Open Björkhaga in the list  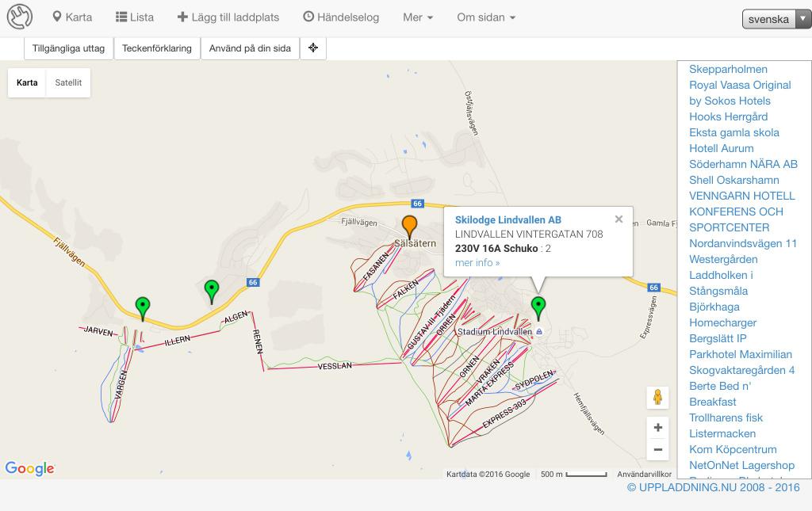tap(714, 307)
